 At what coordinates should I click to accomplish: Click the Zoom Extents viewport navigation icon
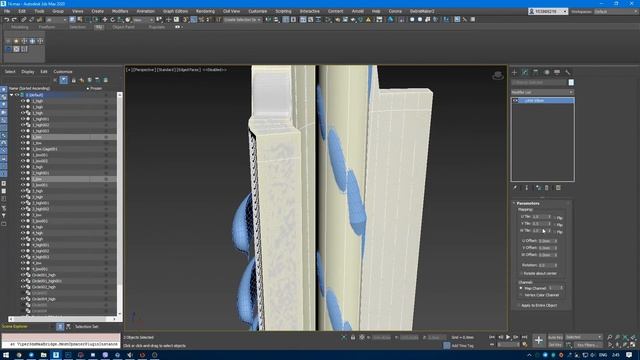[625, 337]
